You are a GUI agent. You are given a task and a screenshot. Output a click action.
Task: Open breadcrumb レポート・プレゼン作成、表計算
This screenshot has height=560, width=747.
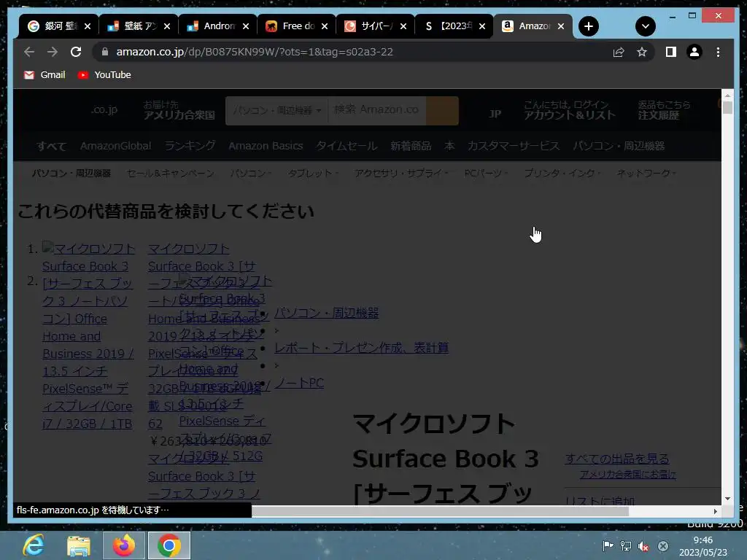point(362,348)
